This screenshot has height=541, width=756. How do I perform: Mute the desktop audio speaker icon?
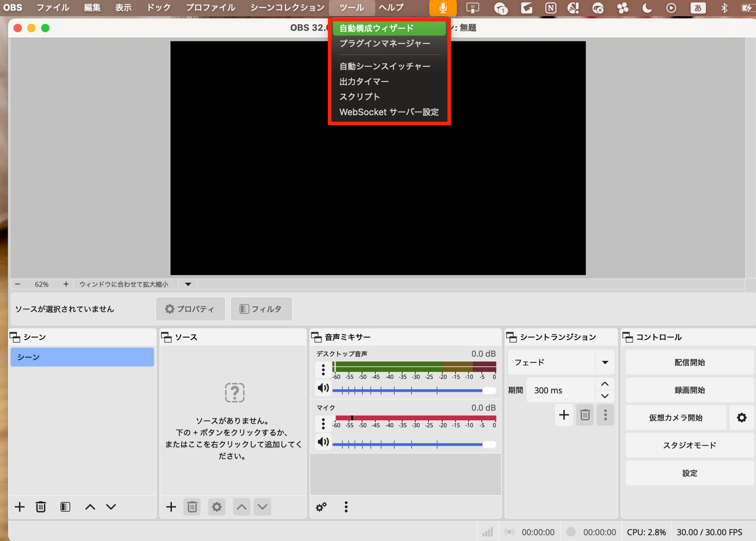323,388
